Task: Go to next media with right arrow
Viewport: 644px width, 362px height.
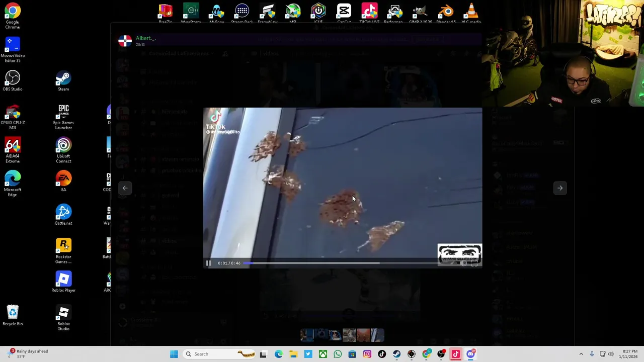Action: (560, 188)
